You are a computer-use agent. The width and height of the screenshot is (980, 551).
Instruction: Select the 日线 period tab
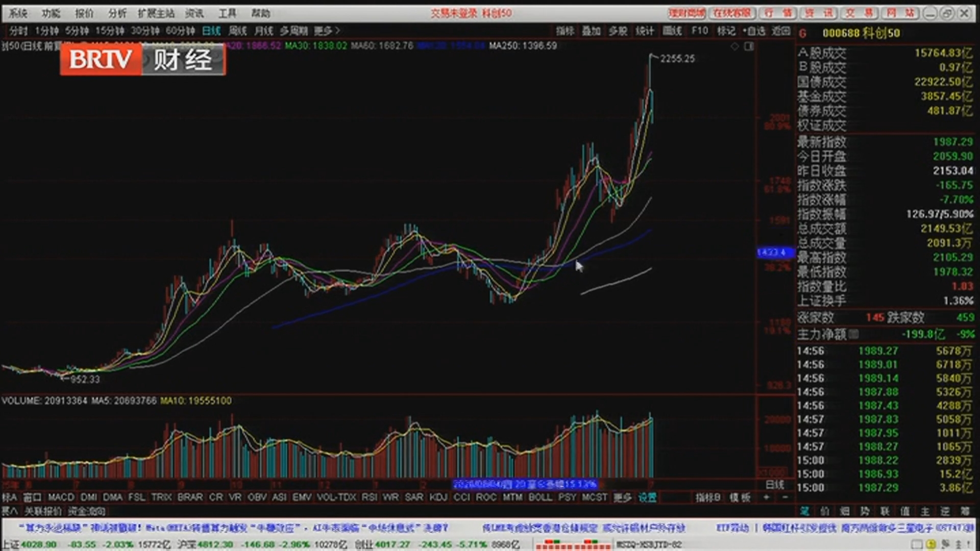pos(211,31)
